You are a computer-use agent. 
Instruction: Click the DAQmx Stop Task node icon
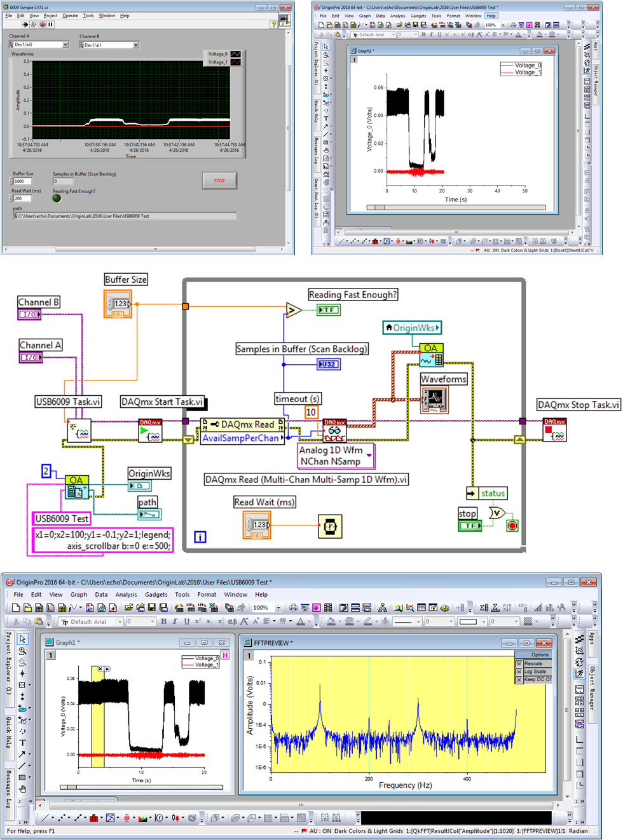pos(554,430)
